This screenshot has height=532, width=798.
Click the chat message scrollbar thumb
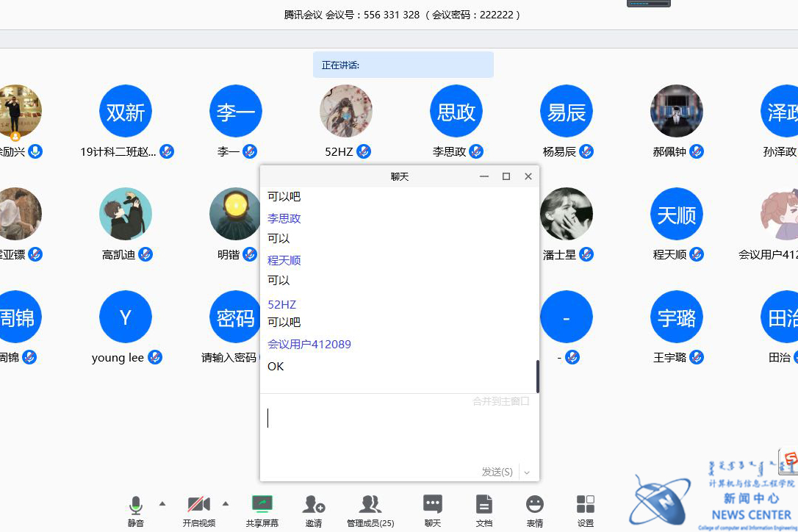pos(537,376)
